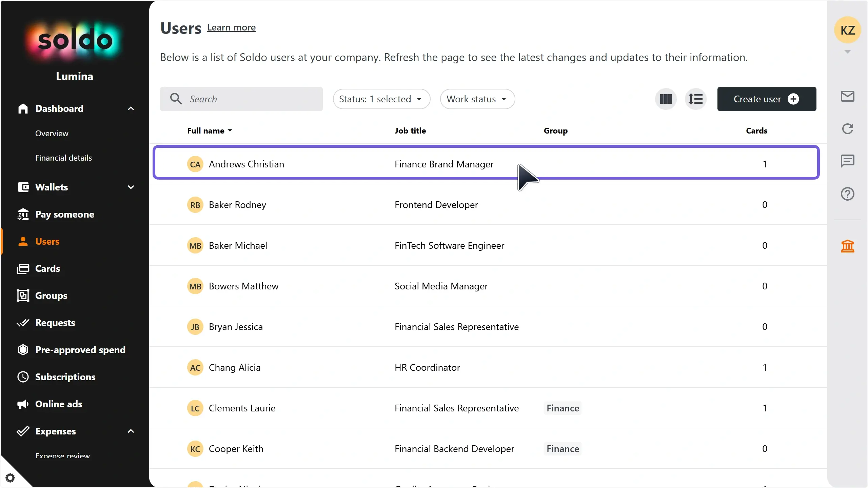Screen dimensions: 868x488
Task: Click the orange bank building icon
Action: [847, 246]
